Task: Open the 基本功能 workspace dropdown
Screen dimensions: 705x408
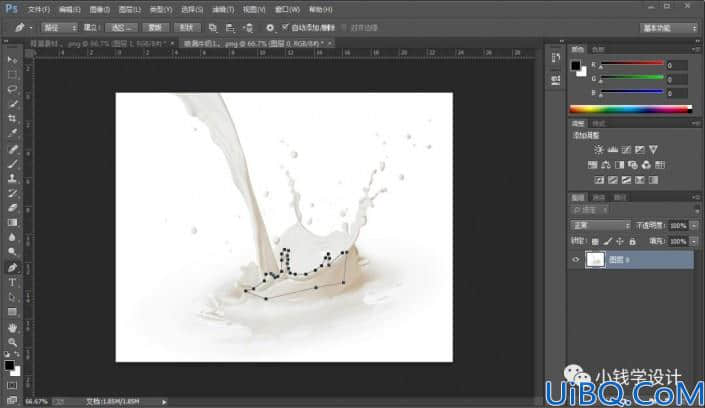Action: tap(669, 28)
